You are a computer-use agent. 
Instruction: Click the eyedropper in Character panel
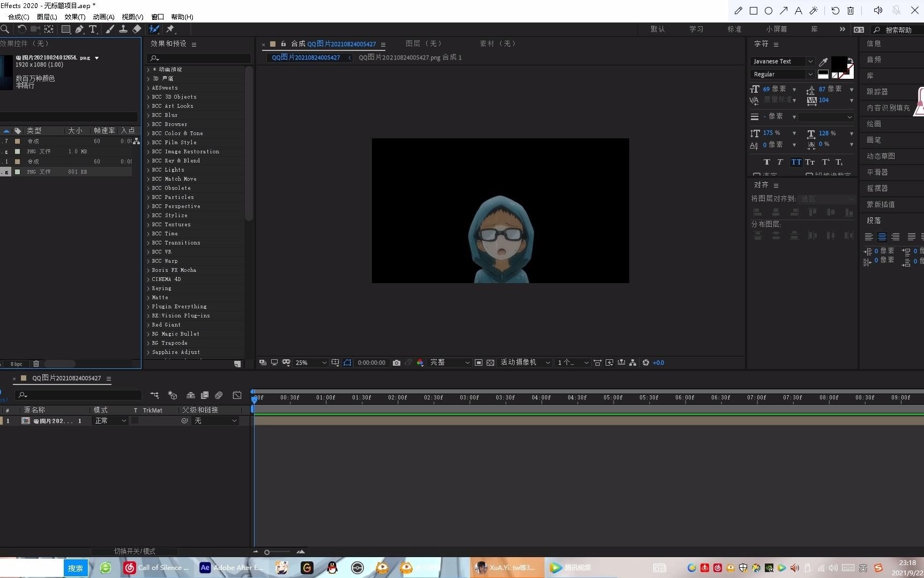(823, 62)
